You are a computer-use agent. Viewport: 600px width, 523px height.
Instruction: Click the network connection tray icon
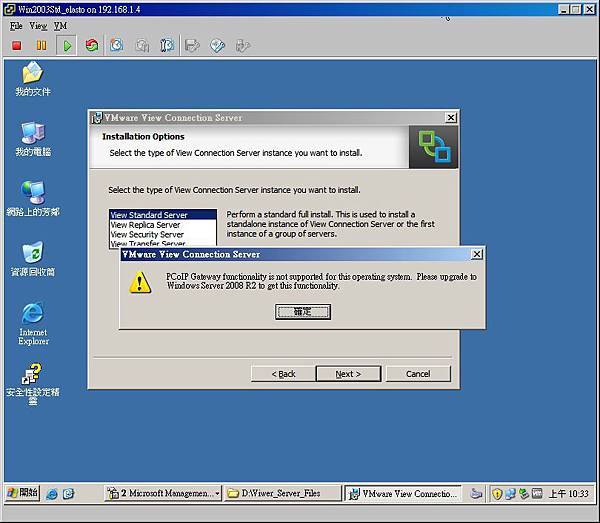click(510, 494)
